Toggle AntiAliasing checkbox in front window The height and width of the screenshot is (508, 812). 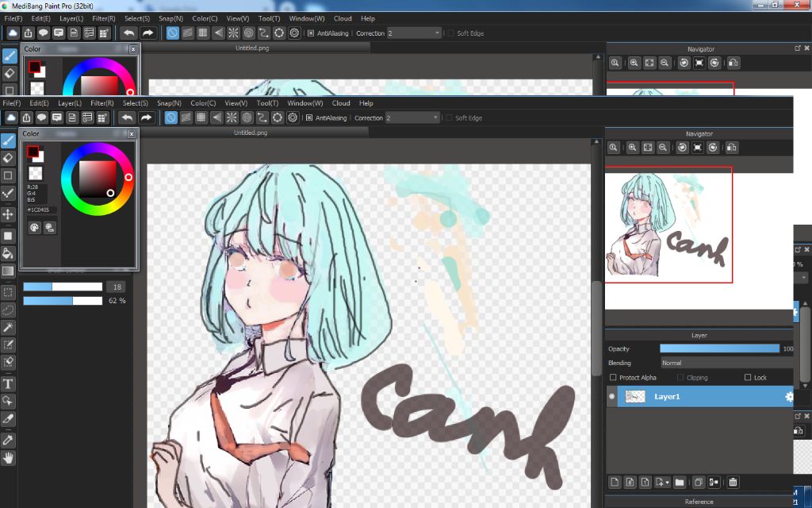click(309, 117)
